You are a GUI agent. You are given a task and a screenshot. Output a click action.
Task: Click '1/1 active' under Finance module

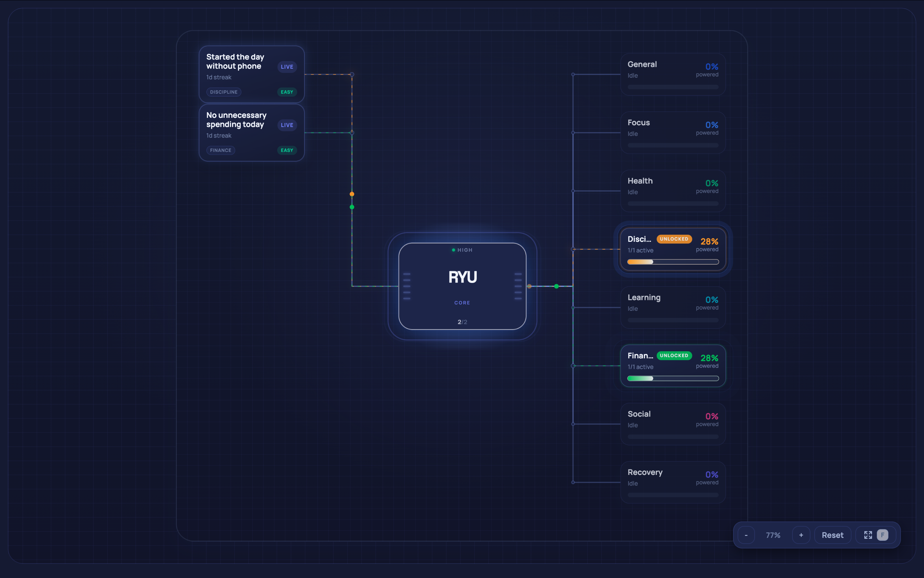pyautogui.click(x=640, y=367)
